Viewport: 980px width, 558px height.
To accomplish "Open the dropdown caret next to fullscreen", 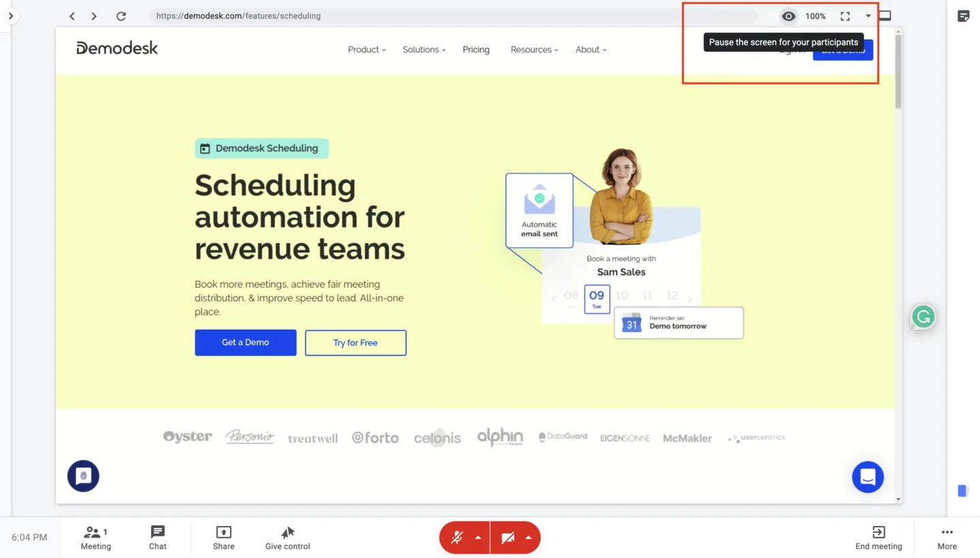I will (x=868, y=16).
